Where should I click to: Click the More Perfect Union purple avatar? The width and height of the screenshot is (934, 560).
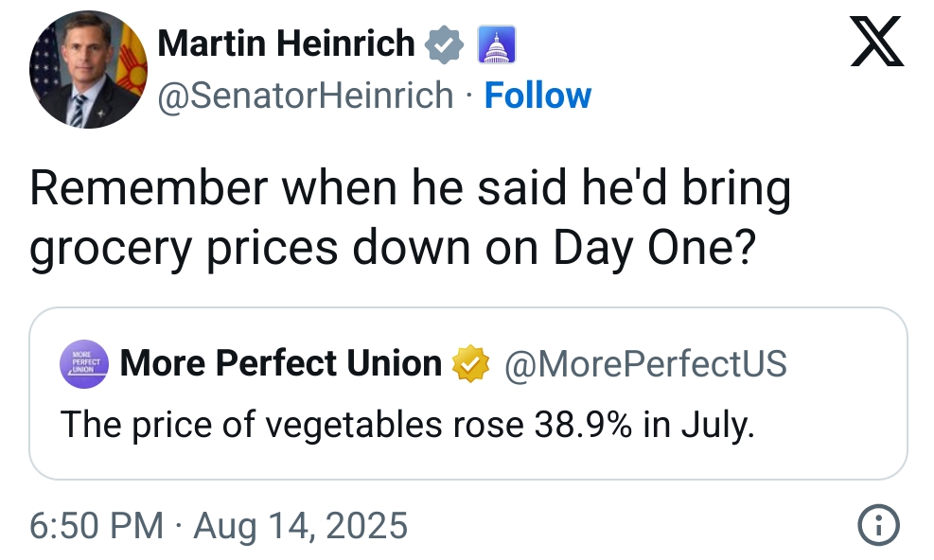[x=86, y=363]
